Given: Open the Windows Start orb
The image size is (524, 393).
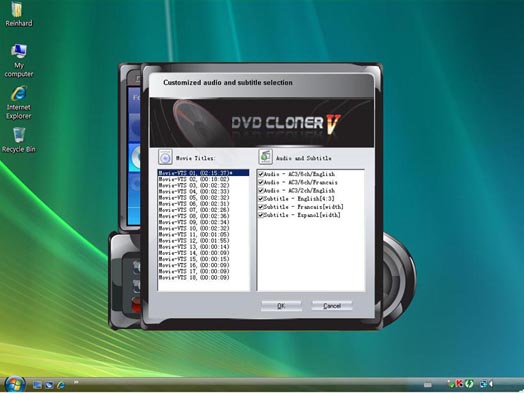Looking at the screenshot, I should click(14, 384).
